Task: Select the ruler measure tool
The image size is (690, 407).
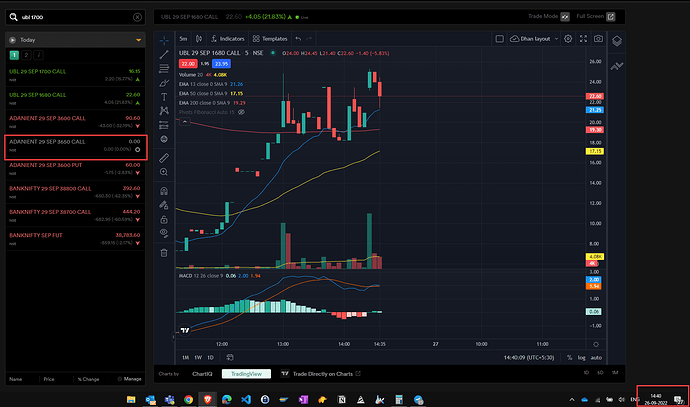Action: pos(164,158)
